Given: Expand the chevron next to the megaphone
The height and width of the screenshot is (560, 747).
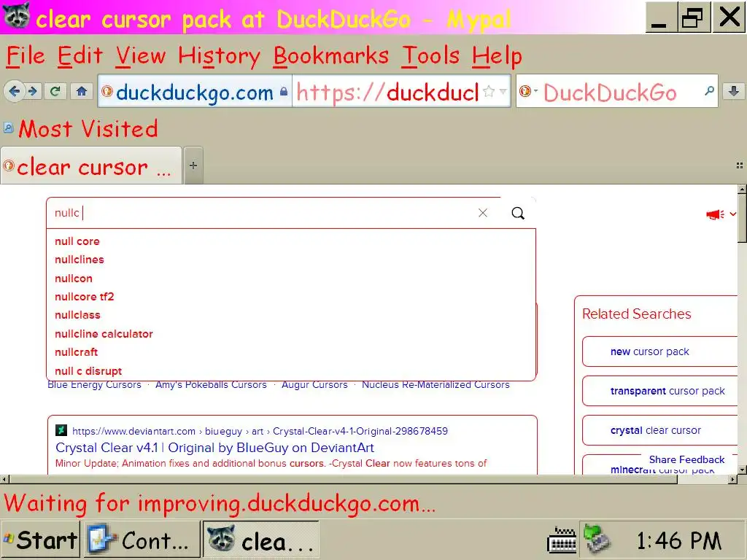Looking at the screenshot, I should click(x=732, y=214).
